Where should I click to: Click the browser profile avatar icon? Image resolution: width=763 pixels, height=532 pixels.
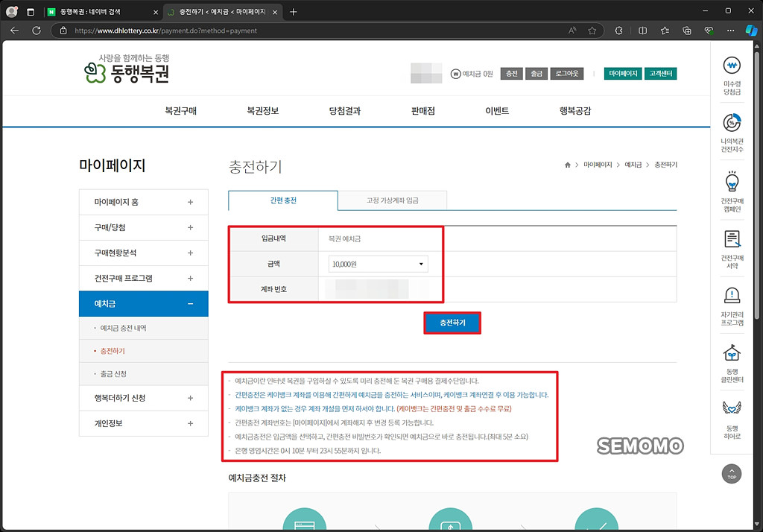tap(12, 12)
